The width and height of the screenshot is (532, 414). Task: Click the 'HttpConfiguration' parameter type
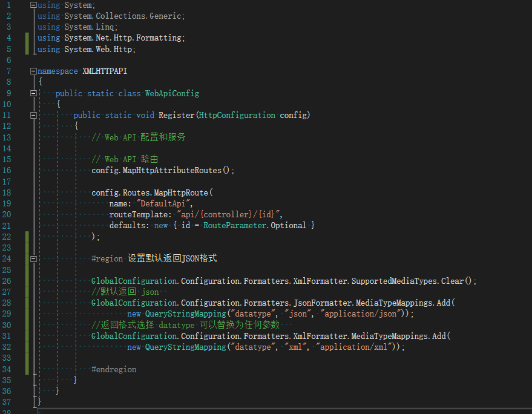pos(237,116)
